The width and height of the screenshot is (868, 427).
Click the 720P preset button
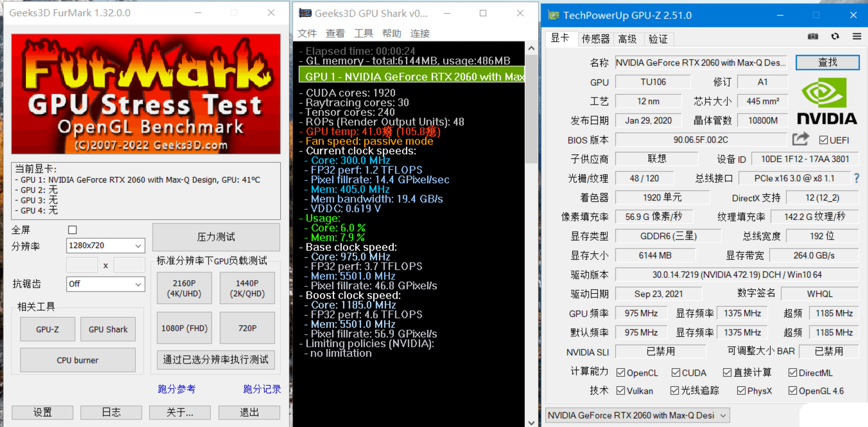coord(247,328)
